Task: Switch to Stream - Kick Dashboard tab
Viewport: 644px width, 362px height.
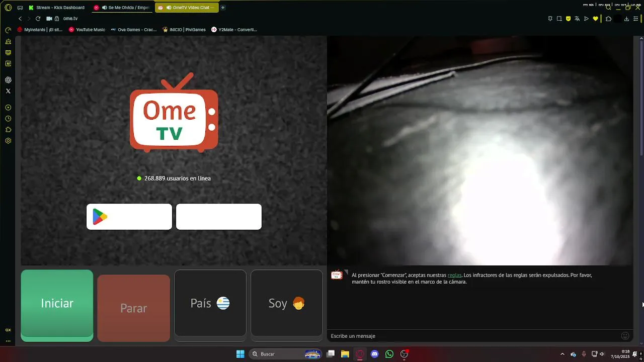Action: (x=56, y=8)
